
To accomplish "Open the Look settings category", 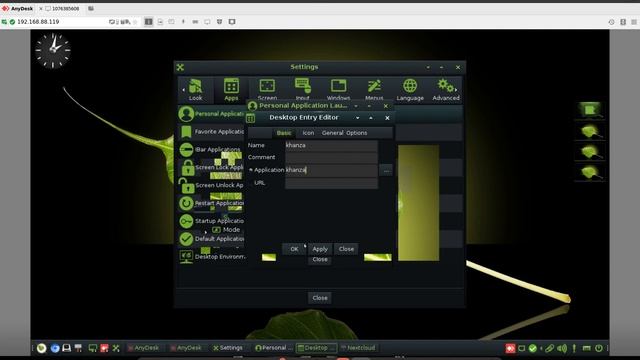I will point(195,89).
